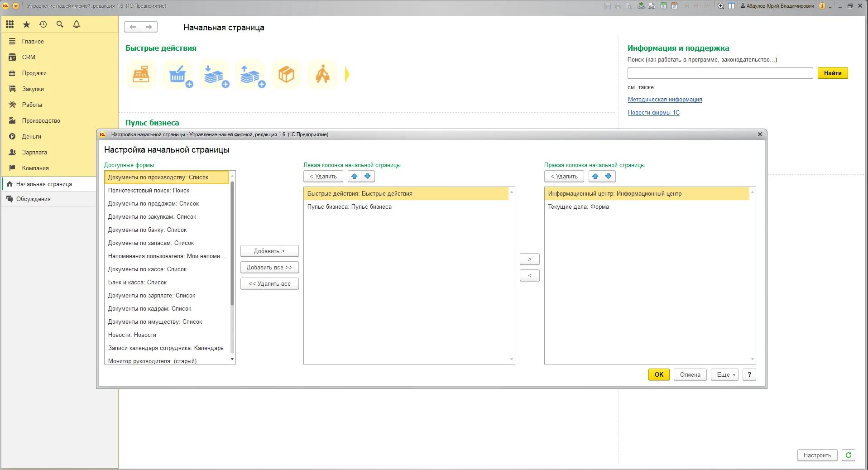The width and height of the screenshot is (868, 470).
Task: Move selected form to right column with > button
Action: [x=530, y=259]
